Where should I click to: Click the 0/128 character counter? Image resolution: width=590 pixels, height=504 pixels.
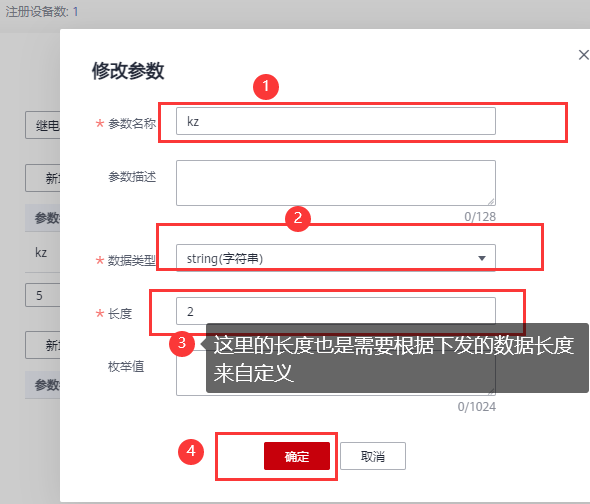(x=480, y=217)
